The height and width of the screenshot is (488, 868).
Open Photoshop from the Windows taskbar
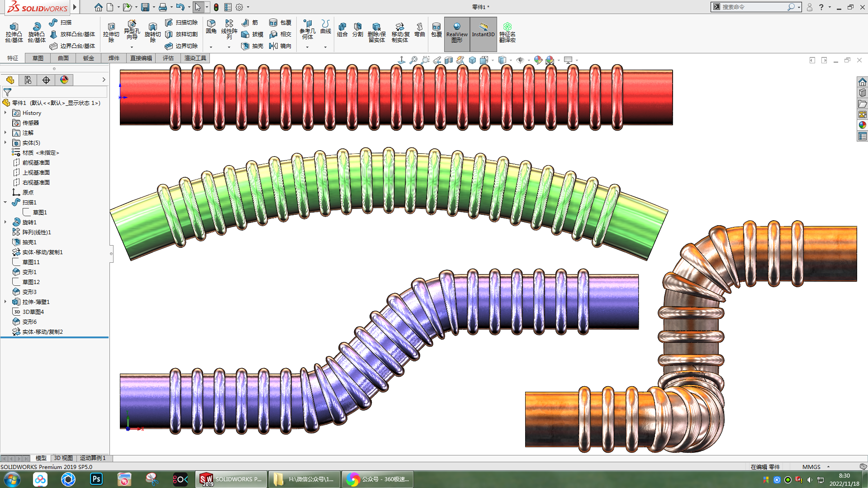coord(96,479)
